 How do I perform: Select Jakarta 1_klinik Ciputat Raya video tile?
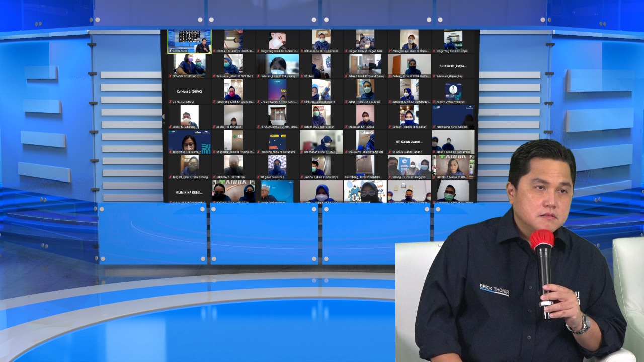click(321, 167)
